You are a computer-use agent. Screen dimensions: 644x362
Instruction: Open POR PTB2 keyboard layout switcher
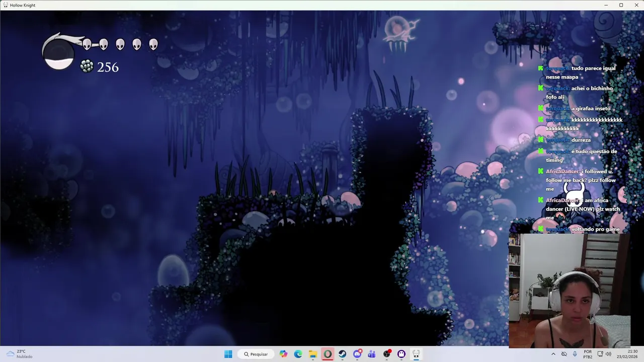point(588,354)
